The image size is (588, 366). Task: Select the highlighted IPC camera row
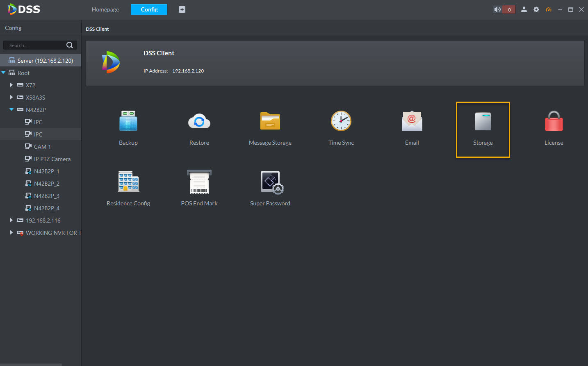pyautogui.click(x=41, y=134)
